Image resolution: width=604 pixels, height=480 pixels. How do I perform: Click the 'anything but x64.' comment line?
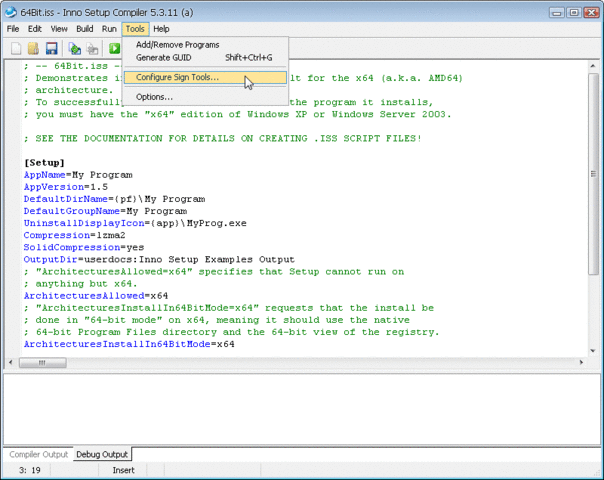click(81, 284)
